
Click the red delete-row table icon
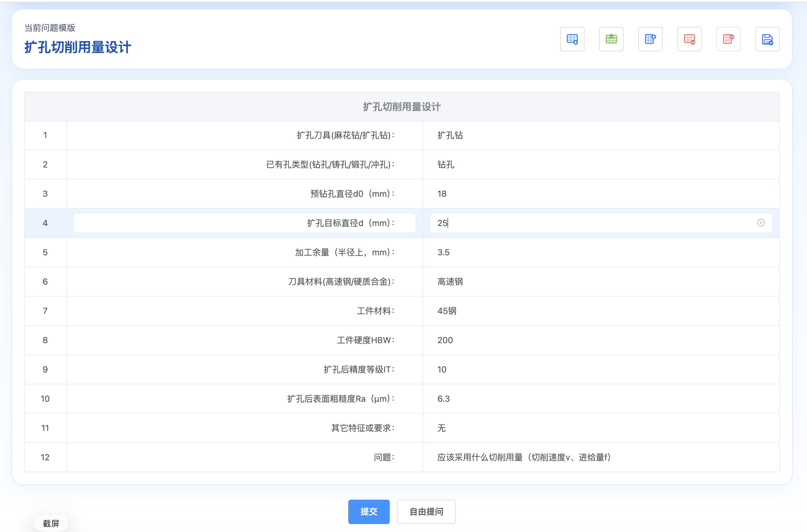[689, 39]
